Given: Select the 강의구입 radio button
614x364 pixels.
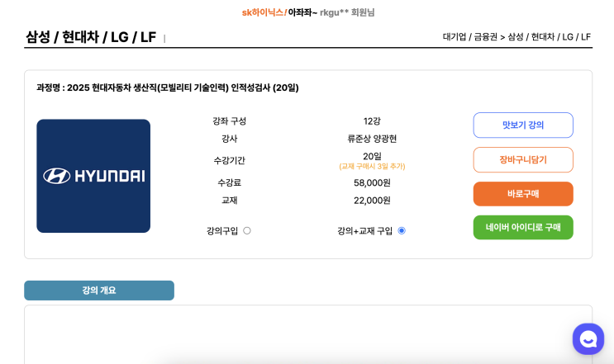Looking at the screenshot, I should (x=247, y=231).
